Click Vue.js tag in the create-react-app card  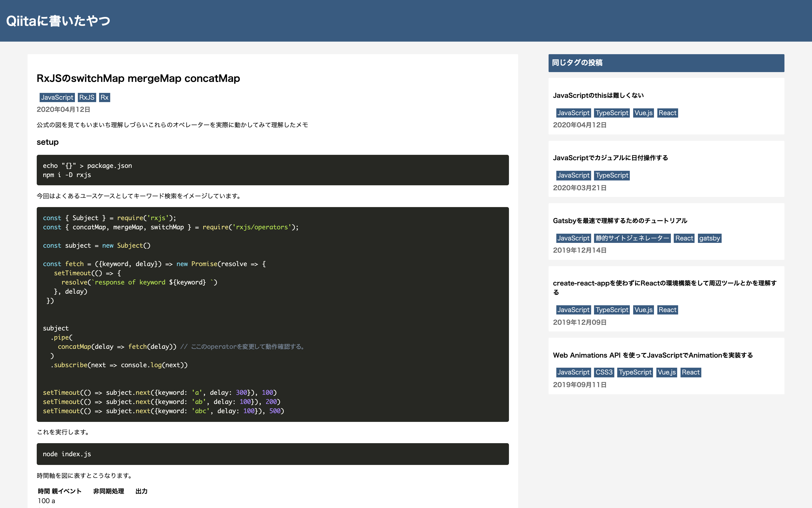click(x=644, y=310)
